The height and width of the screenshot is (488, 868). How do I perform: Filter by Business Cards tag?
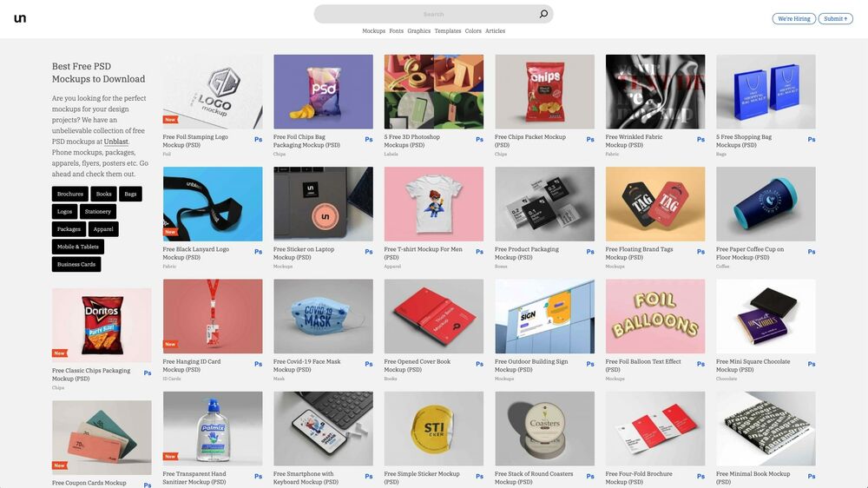tap(76, 264)
